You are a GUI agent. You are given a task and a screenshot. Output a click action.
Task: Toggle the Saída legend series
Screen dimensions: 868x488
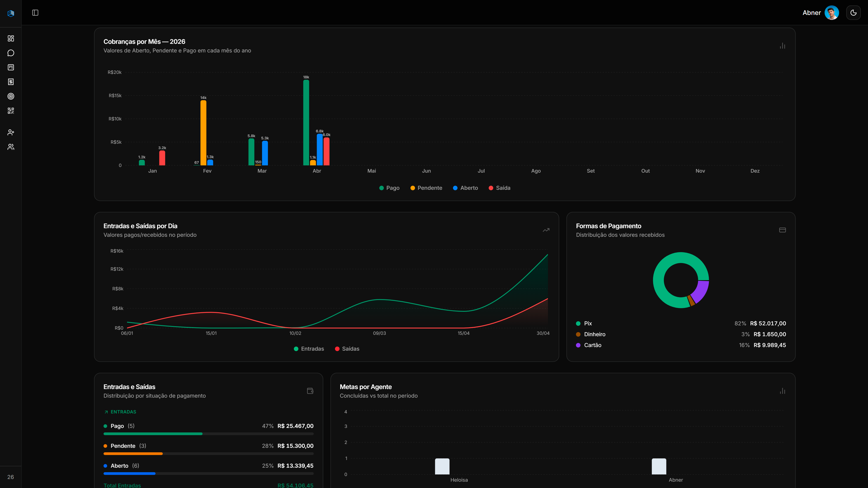tap(499, 188)
